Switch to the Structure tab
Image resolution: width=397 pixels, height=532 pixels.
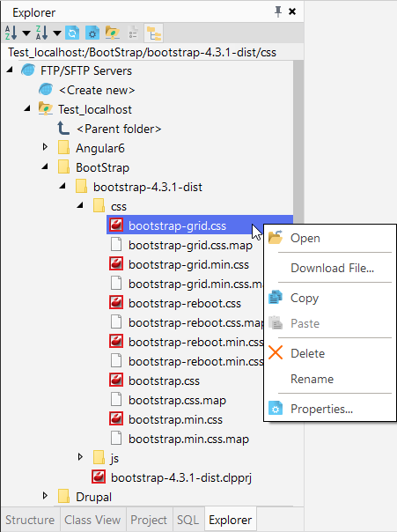click(x=30, y=520)
